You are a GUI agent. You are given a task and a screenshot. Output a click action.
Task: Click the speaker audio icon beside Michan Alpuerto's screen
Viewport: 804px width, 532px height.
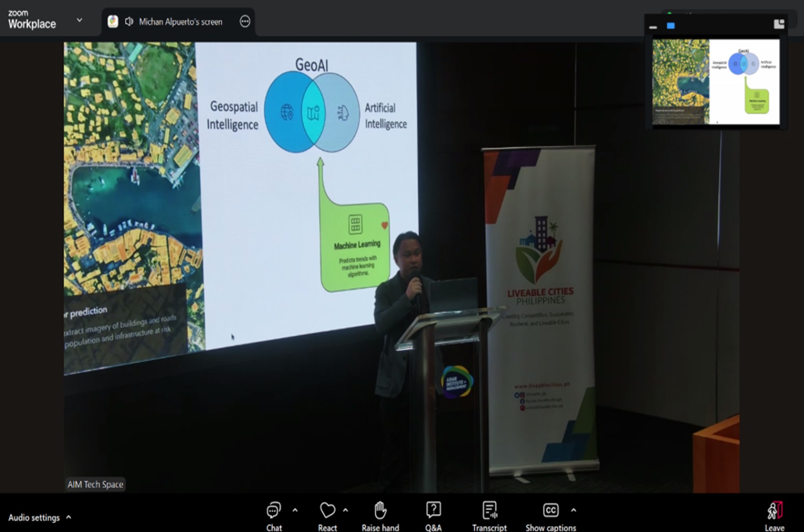click(129, 21)
